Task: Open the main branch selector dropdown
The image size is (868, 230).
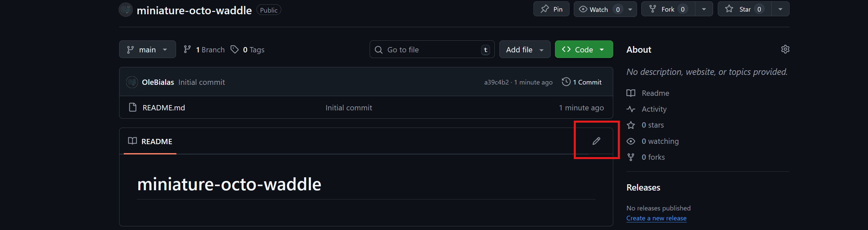Action: [x=147, y=50]
